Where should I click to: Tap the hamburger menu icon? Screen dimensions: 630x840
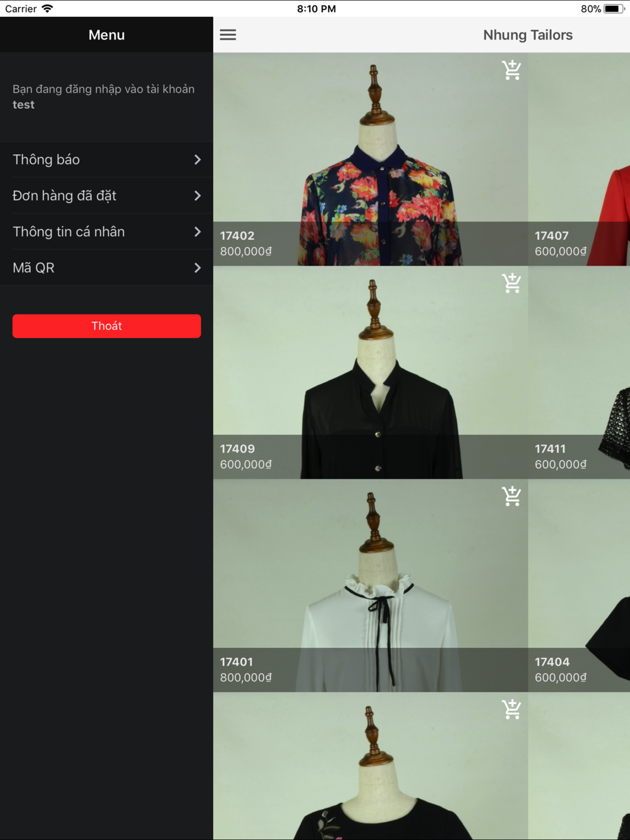pos(228,35)
